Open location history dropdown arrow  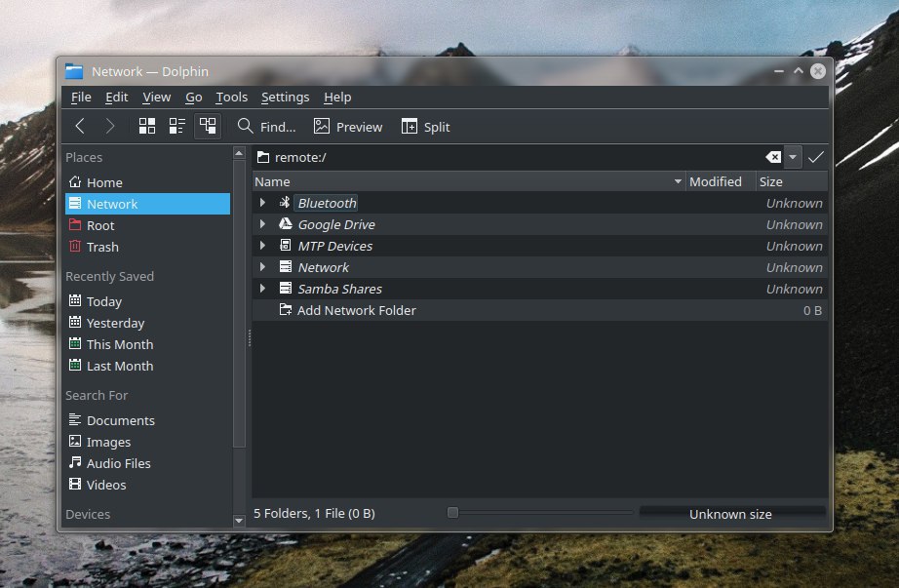(793, 157)
